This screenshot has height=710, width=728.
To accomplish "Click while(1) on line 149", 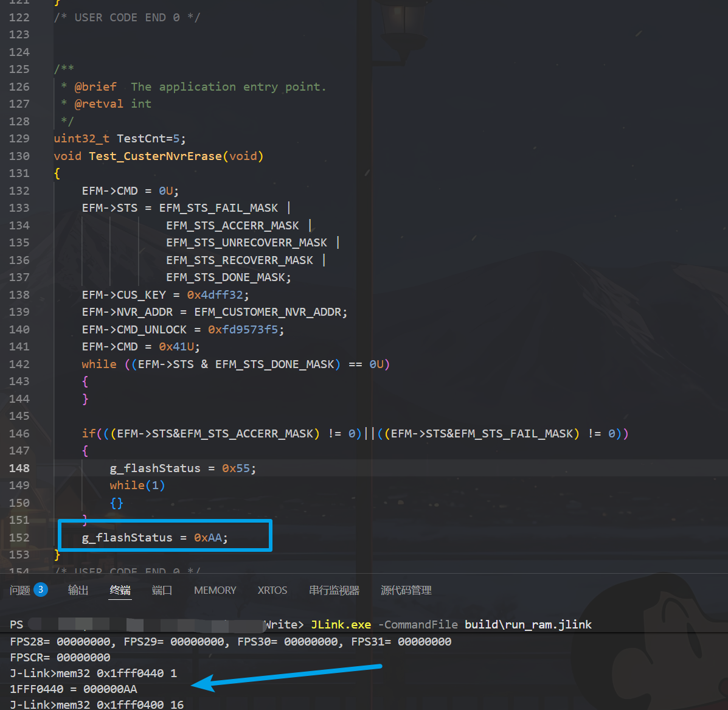I will tap(137, 486).
